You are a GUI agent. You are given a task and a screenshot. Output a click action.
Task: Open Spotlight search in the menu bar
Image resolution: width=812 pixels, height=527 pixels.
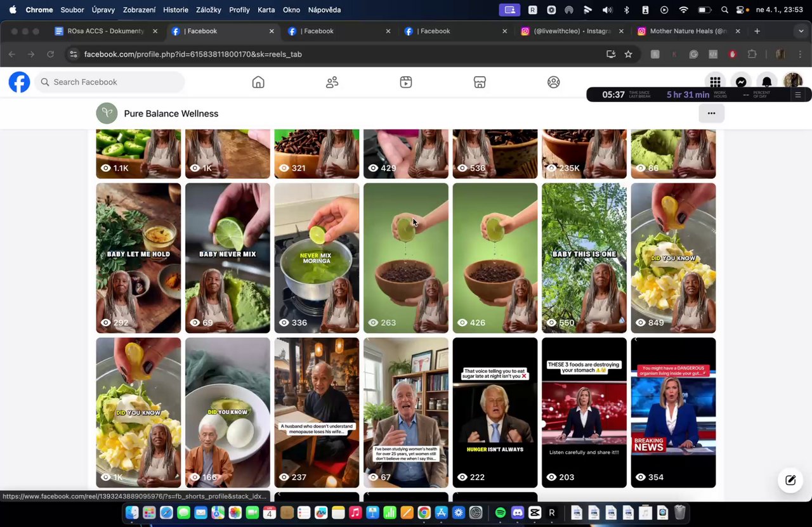click(x=724, y=10)
